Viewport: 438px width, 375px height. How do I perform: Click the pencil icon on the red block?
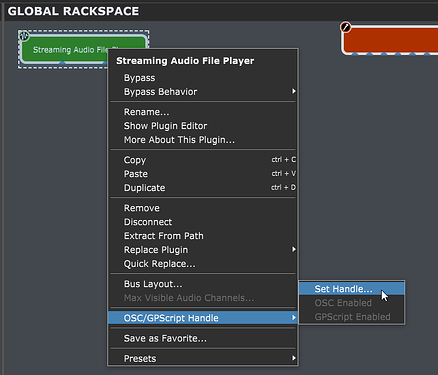click(x=346, y=27)
